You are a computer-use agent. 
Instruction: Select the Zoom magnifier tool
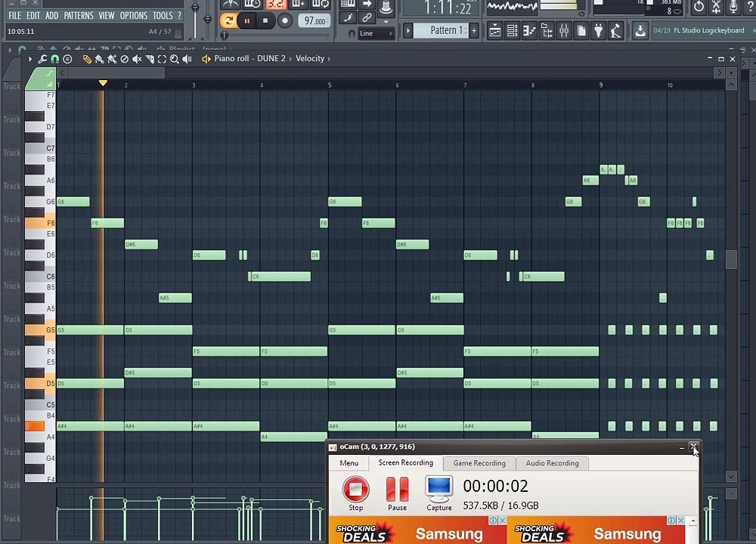[x=175, y=59]
